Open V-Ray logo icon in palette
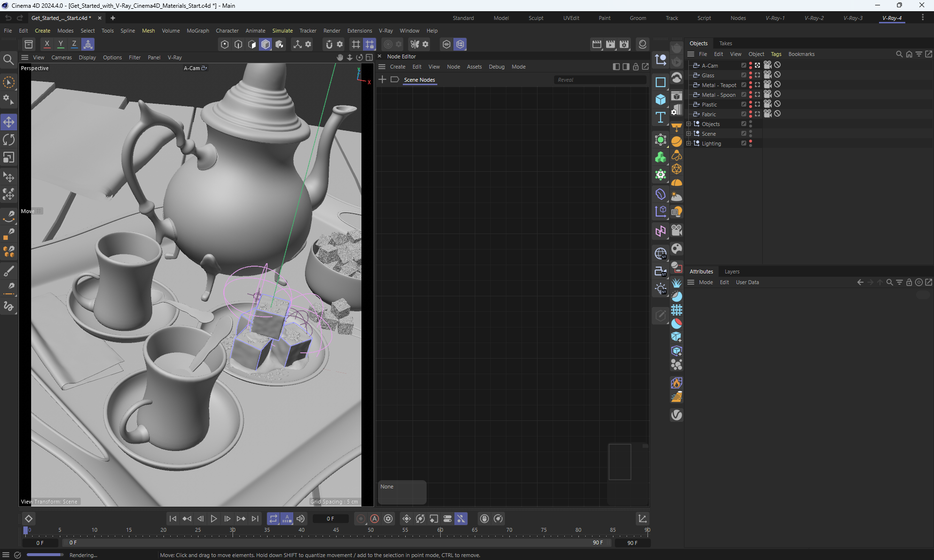Viewport: 934px width, 560px height. pos(676,415)
